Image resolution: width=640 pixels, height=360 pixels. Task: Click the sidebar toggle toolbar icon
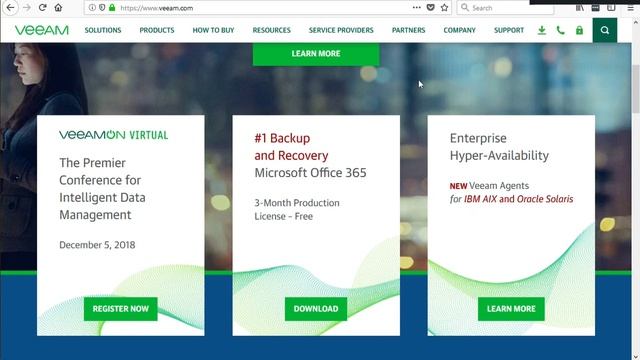[x=611, y=8]
